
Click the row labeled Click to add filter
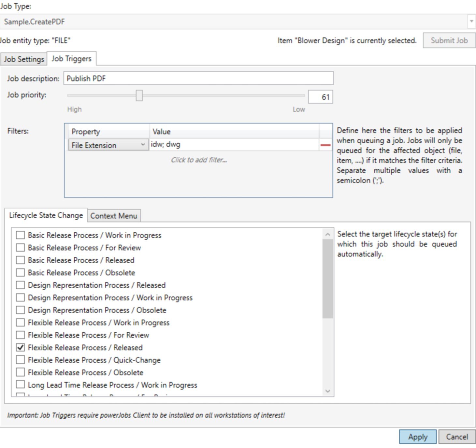[x=199, y=160]
